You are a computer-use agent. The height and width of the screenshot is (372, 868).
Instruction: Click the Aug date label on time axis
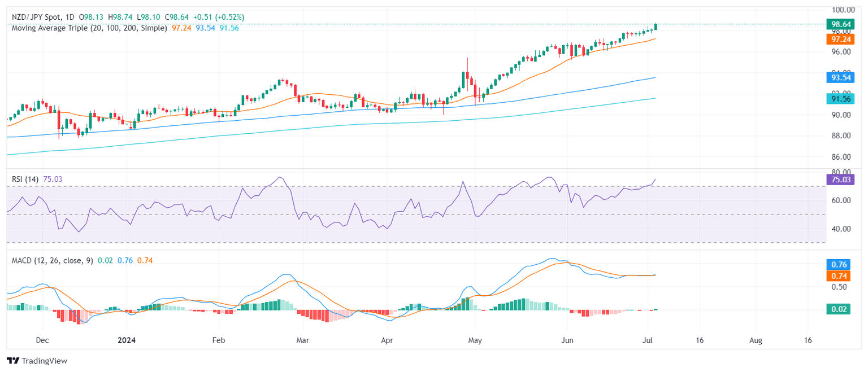coord(756,341)
